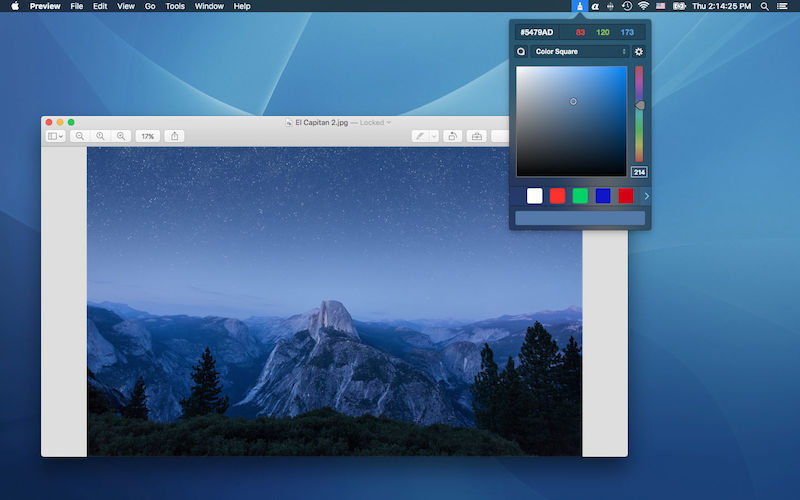Click the zoom out magnifier button
The image size is (800, 500).
click(x=80, y=136)
